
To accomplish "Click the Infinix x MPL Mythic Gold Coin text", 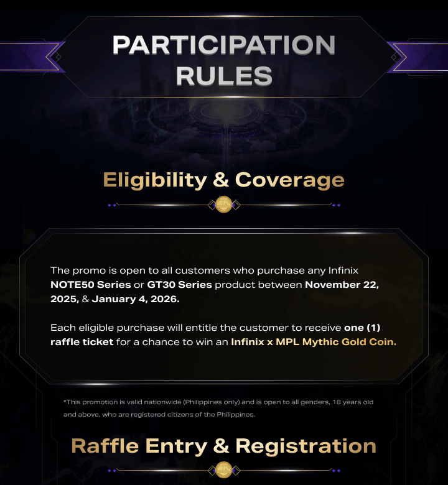I will [313, 342].
